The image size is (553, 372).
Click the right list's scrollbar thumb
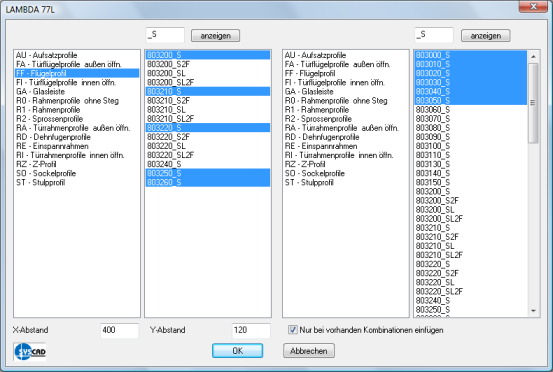coord(533,103)
